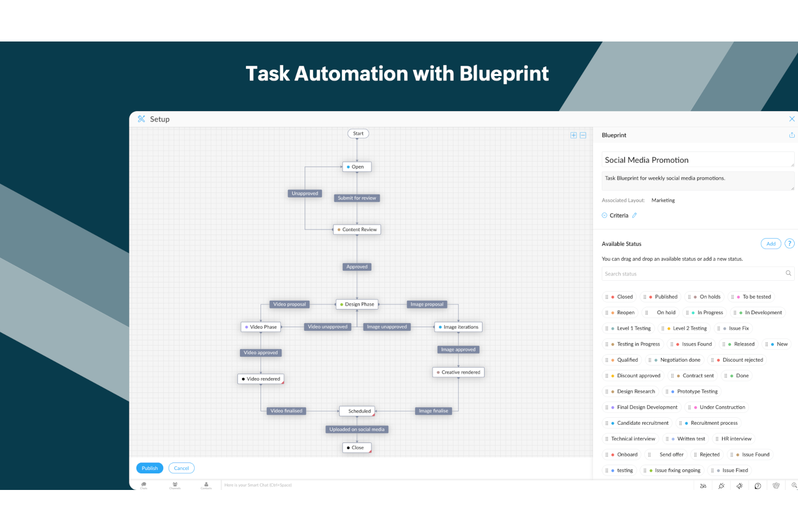
Task: Click the Video proposal transition
Action: 290,305
